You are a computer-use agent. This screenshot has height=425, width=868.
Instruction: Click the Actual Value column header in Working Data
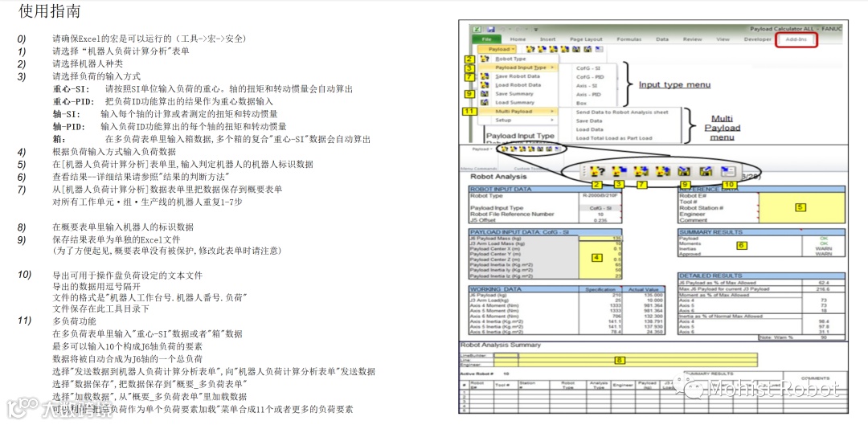click(x=643, y=289)
